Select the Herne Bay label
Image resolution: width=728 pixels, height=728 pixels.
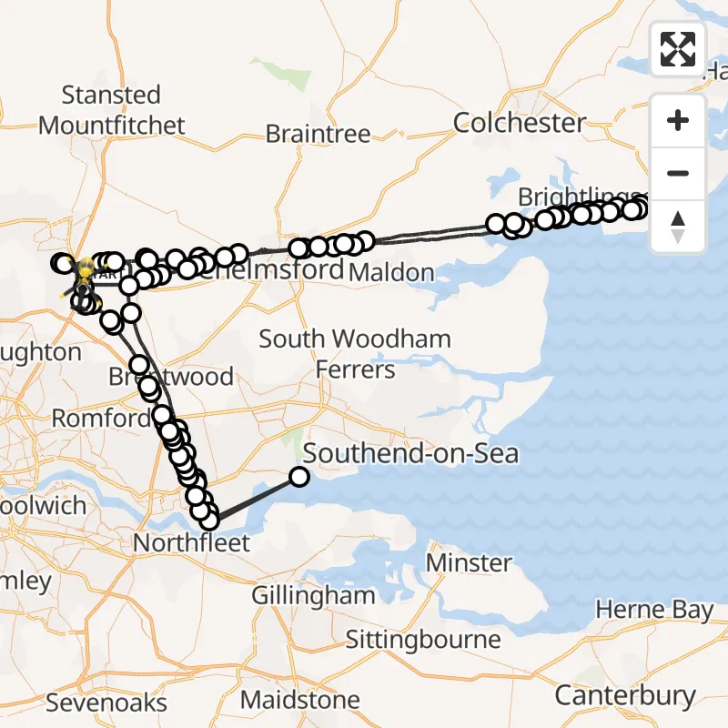654,610
